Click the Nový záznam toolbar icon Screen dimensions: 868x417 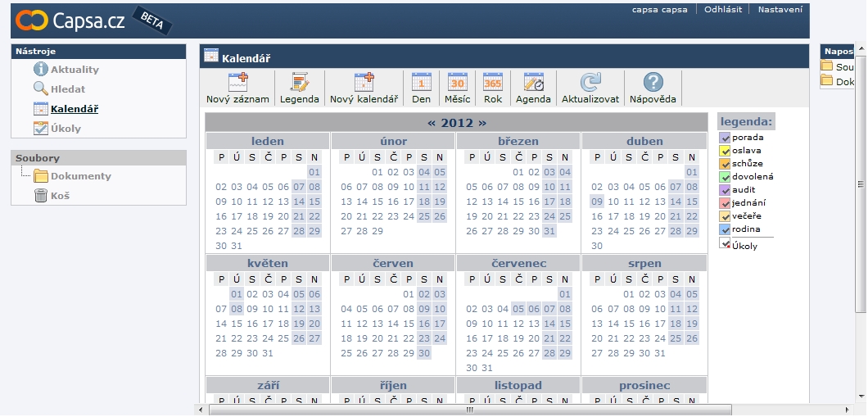(x=238, y=82)
